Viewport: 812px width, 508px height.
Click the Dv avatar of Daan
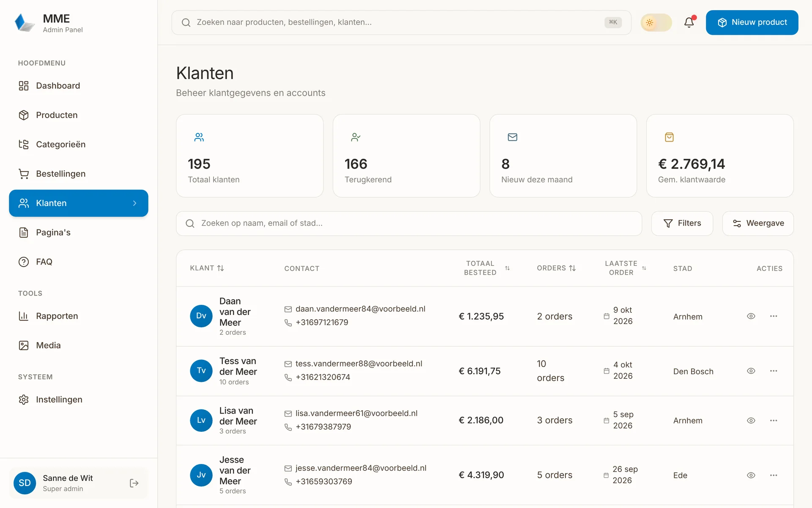[x=201, y=316]
